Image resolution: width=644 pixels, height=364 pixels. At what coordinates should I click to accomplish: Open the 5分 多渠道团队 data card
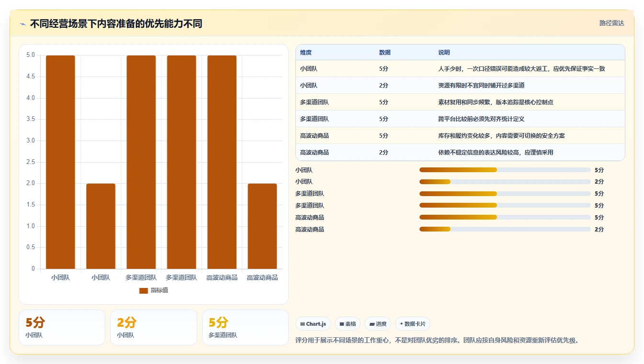[x=245, y=327]
